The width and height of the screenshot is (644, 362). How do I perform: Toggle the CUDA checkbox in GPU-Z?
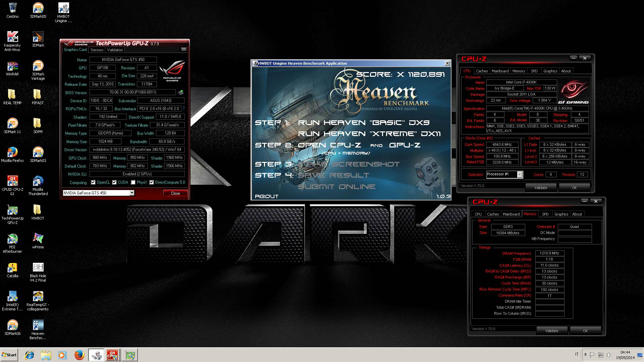[114, 182]
